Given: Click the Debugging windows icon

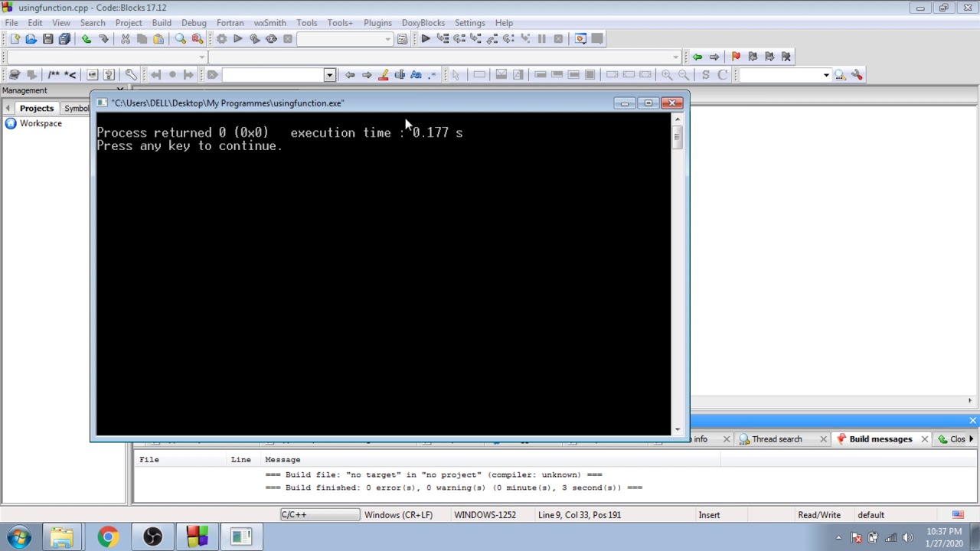Looking at the screenshot, I should (580, 39).
